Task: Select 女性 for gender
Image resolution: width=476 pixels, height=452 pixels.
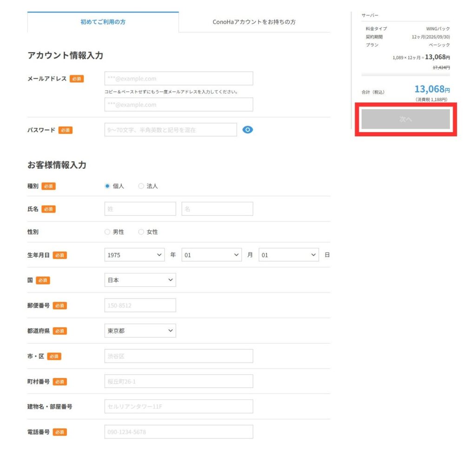Action: [x=141, y=232]
